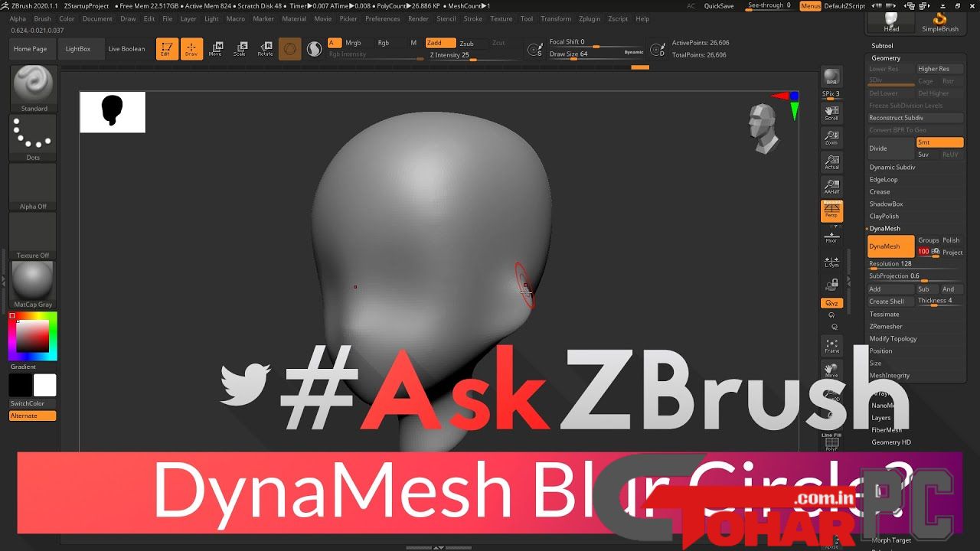Toggle the Rgb channel button
Image resolution: width=980 pixels, height=551 pixels.
tap(383, 43)
